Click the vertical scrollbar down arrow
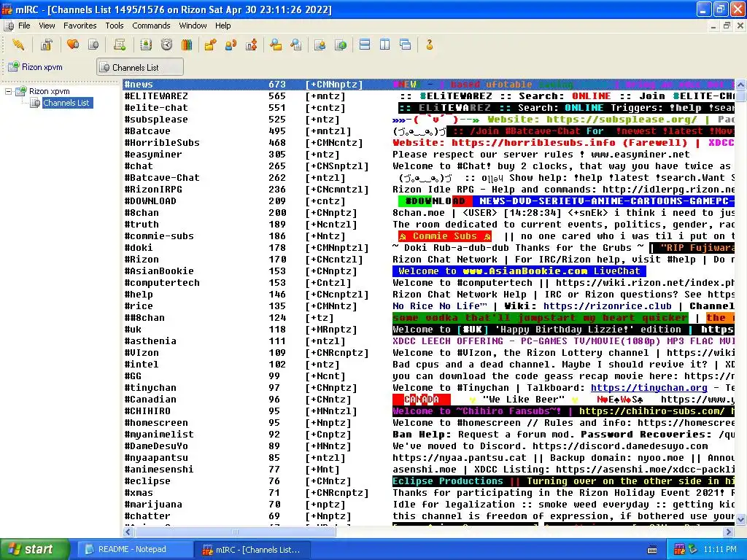 point(741,519)
